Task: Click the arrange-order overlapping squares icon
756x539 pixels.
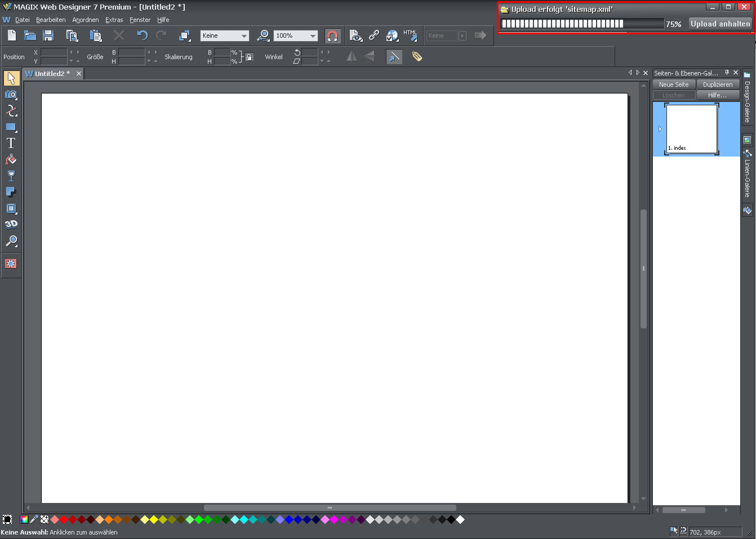Action: pos(184,35)
